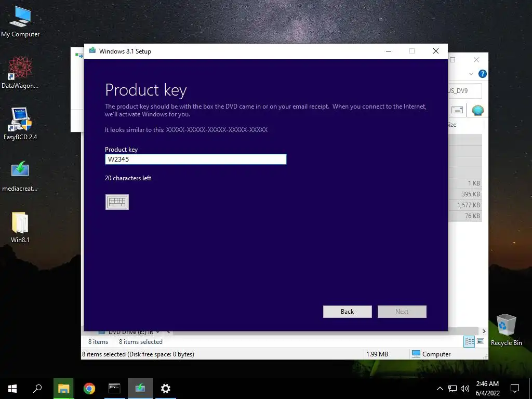
Task: Click the 1,577 KB file size cell
Action: 468,205
